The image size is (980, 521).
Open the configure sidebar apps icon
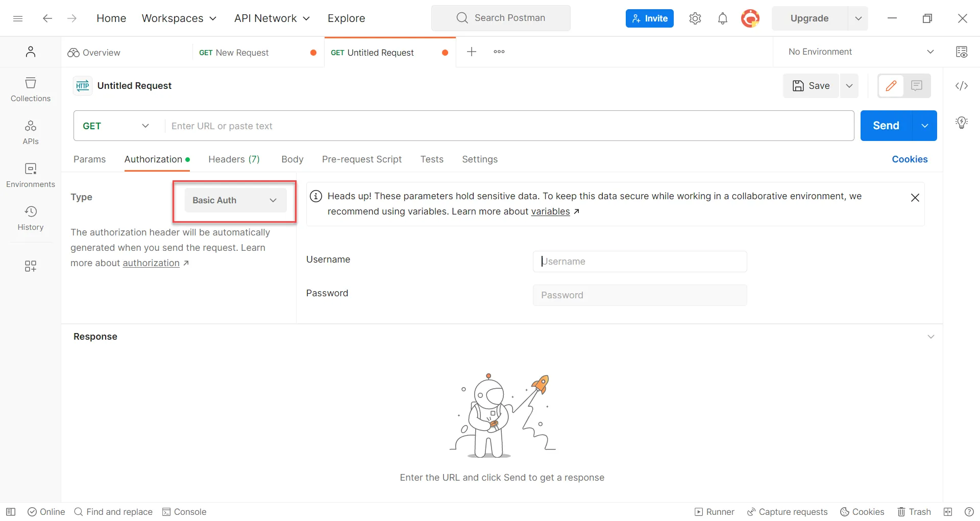click(31, 266)
